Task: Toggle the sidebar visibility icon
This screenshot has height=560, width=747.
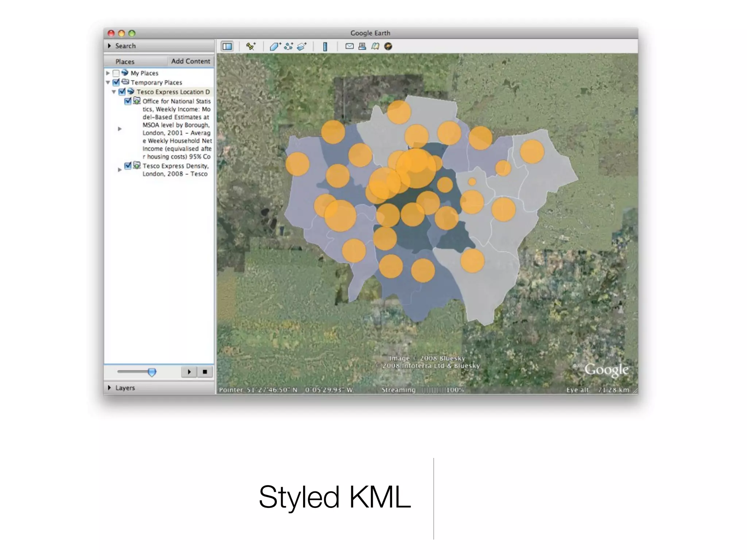Action: coord(227,46)
